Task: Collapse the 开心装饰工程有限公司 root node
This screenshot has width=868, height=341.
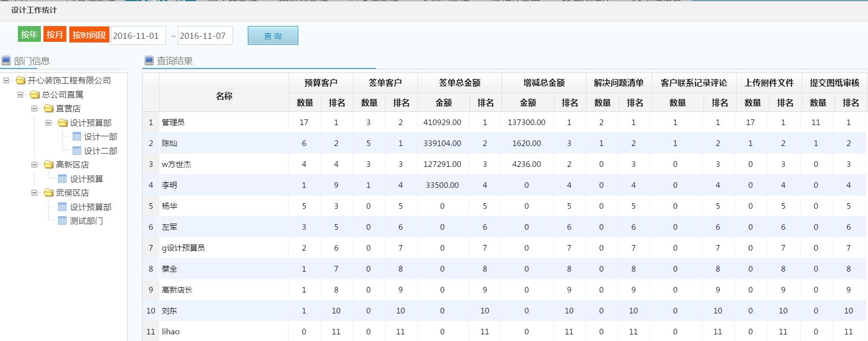Action: (x=6, y=81)
